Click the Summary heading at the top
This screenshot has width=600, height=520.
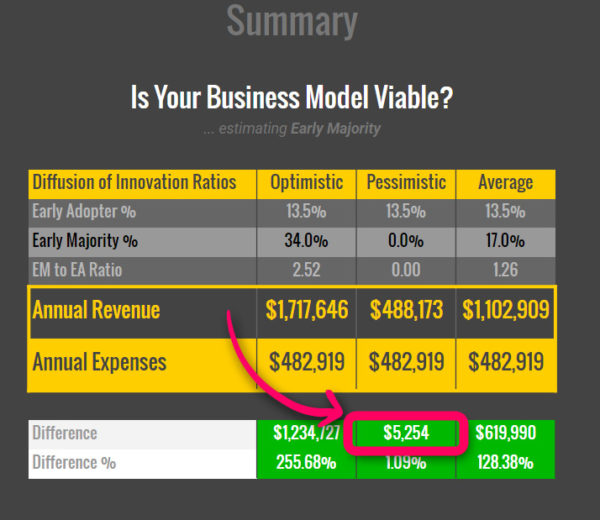pyautogui.click(x=292, y=21)
